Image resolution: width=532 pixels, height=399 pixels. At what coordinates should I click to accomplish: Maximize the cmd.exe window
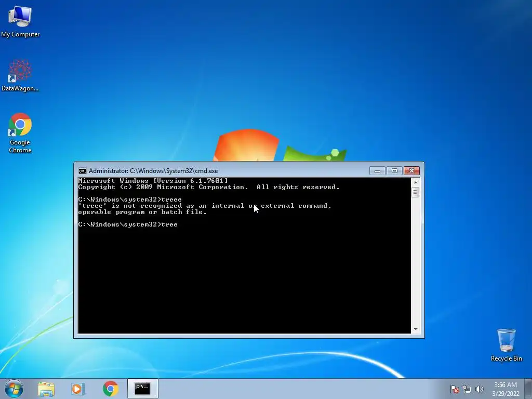394,170
